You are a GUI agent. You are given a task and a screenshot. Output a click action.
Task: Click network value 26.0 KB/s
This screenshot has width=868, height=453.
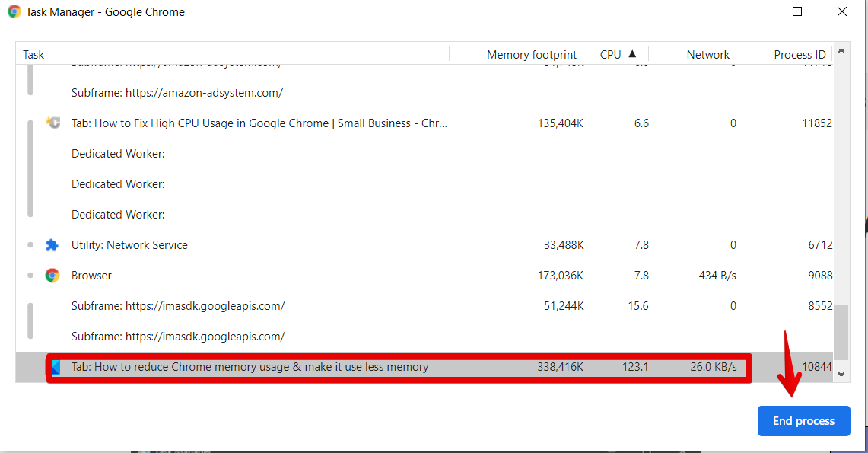714,367
